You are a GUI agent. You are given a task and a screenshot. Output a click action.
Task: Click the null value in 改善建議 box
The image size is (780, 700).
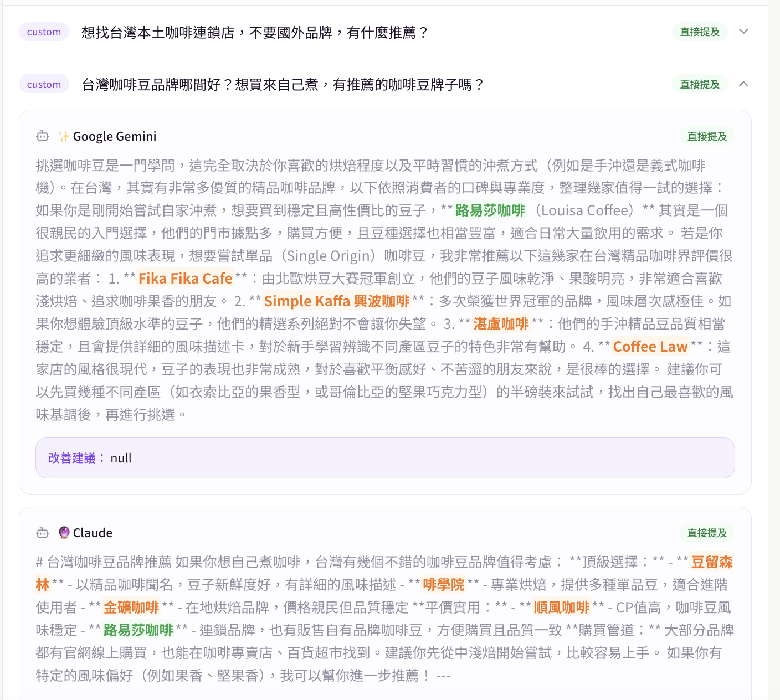pyautogui.click(x=121, y=459)
